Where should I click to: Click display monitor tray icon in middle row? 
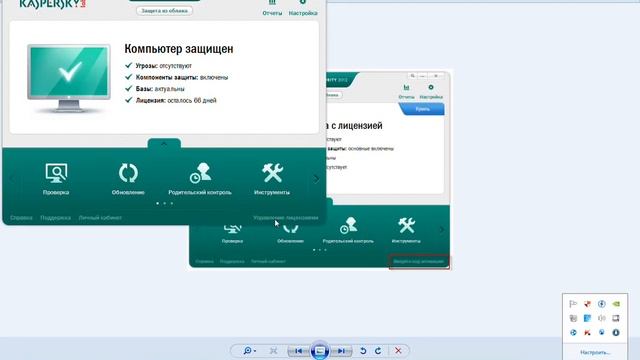tap(616, 318)
